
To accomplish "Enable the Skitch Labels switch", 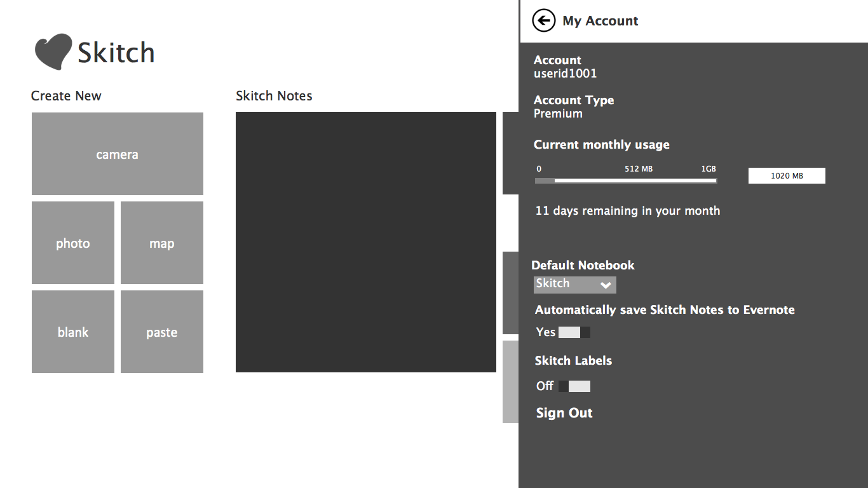I will click(574, 386).
